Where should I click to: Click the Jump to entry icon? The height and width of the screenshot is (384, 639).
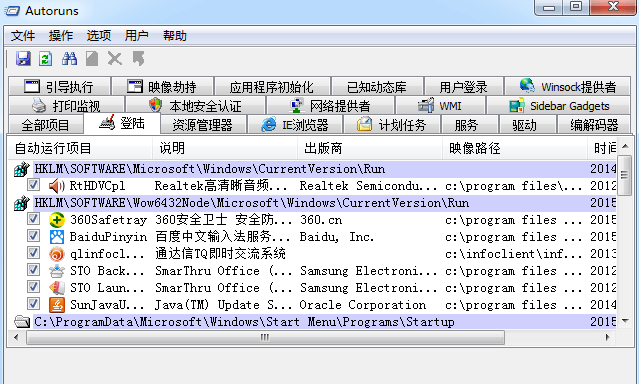click(138, 59)
